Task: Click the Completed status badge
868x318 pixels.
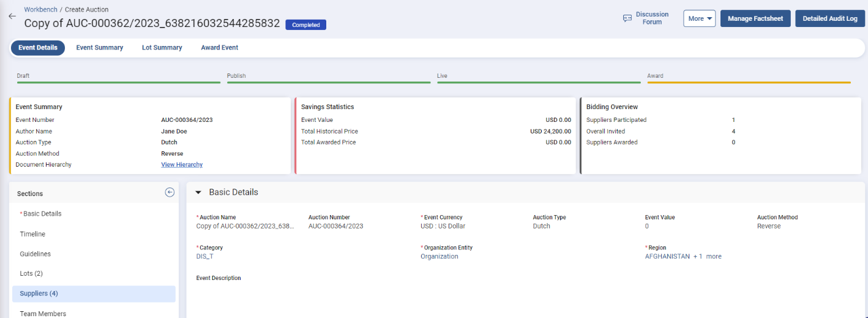Action: 305,25
